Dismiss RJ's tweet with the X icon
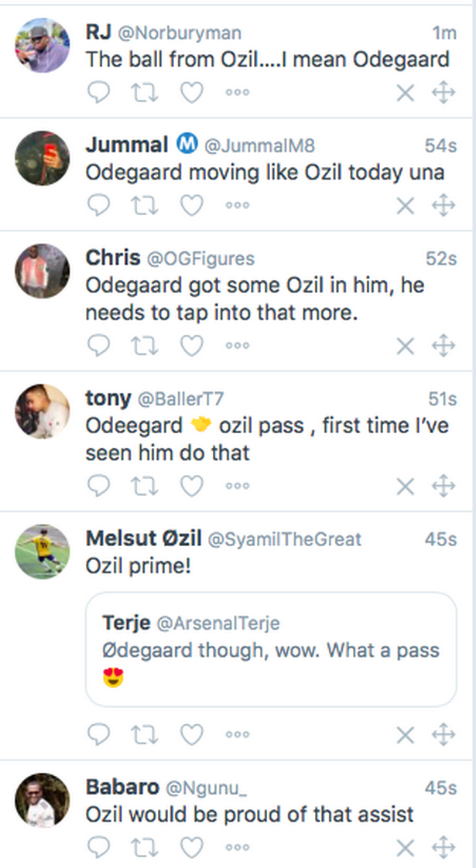The height and width of the screenshot is (868, 476). point(405,93)
